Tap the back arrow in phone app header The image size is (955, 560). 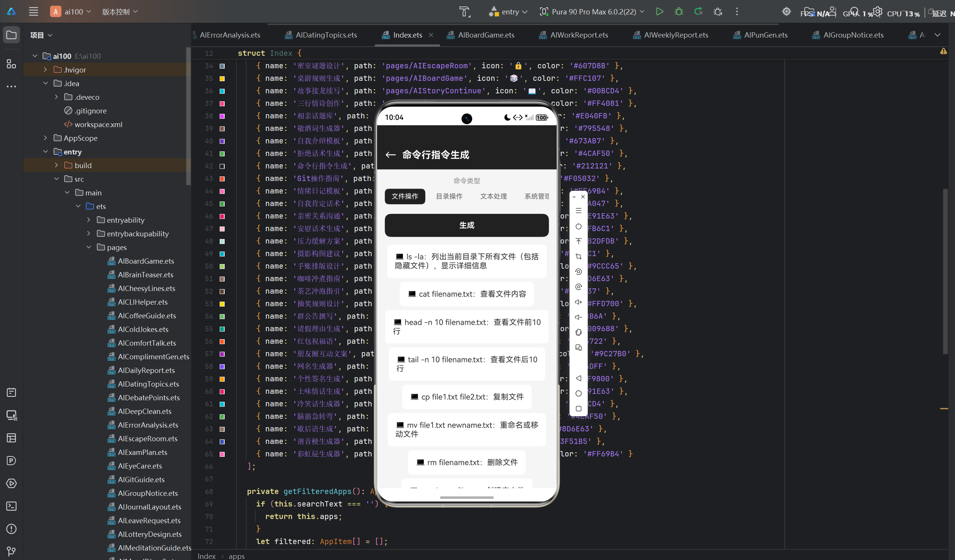pos(390,155)
